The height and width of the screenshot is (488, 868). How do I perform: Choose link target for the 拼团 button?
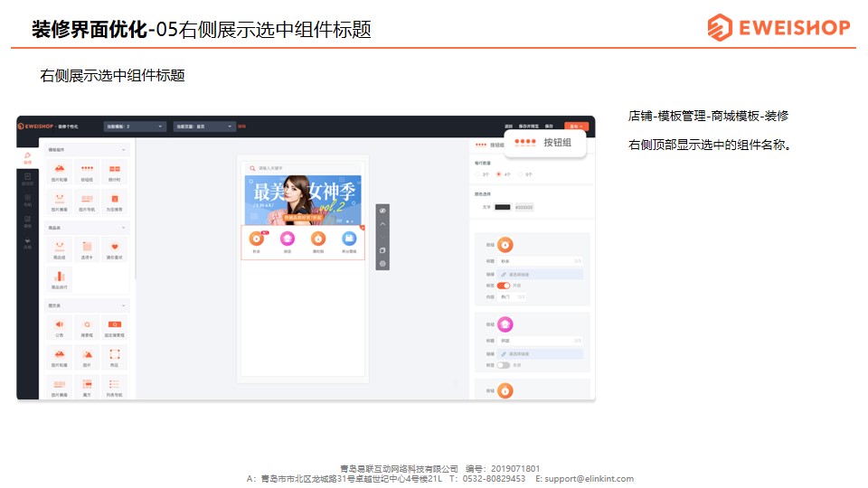coord(540,353)
